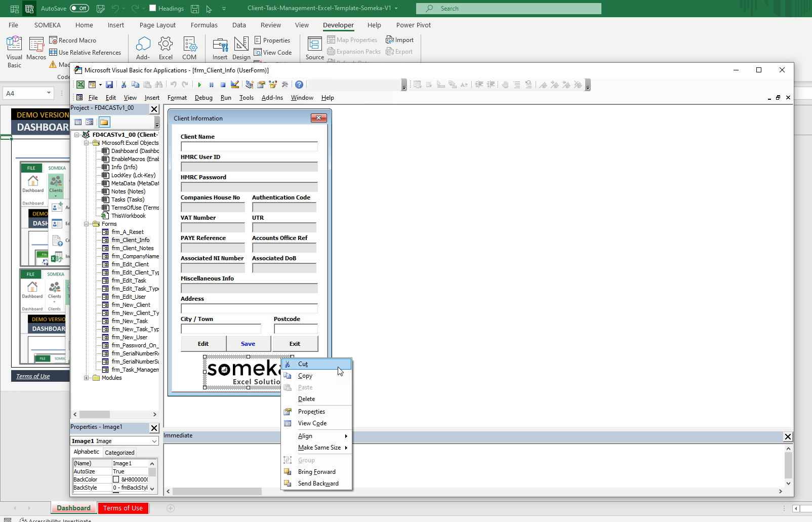Open the VBA Debug menu
Viewport: 812px width, 522px height.
point(204,98)
